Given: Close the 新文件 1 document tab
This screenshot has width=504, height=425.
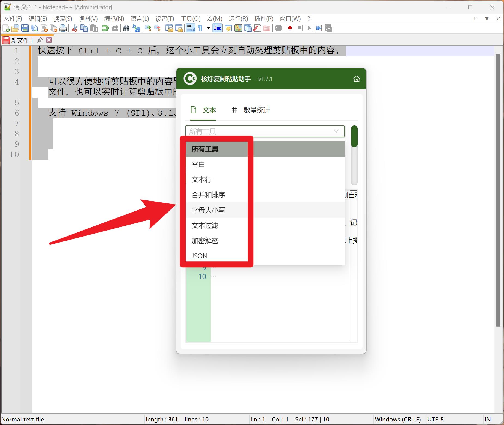Looking at the screenshot, I should pyautogui.click(x=49, y=40).
